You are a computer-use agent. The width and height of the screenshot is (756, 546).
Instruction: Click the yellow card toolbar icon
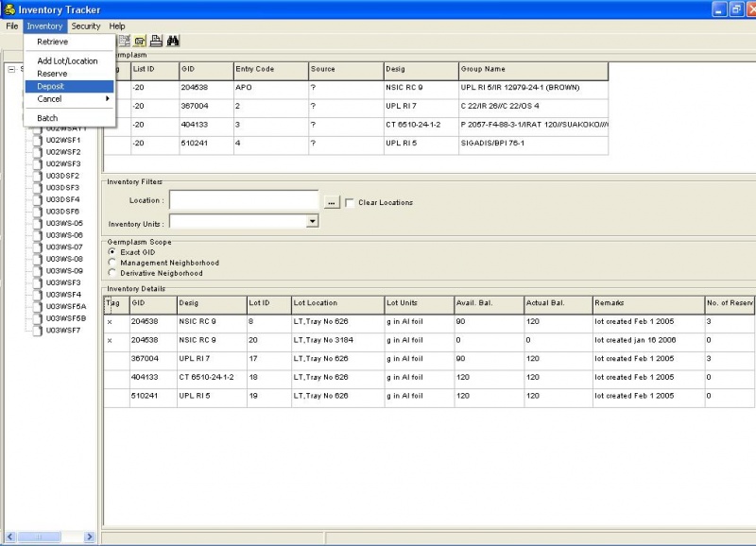[140, 41]
